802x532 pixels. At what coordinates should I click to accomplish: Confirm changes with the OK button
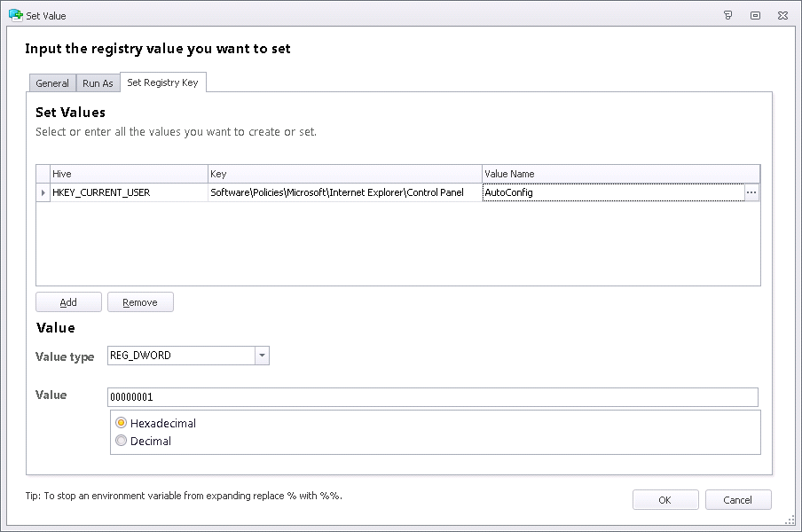pos(665,499)
